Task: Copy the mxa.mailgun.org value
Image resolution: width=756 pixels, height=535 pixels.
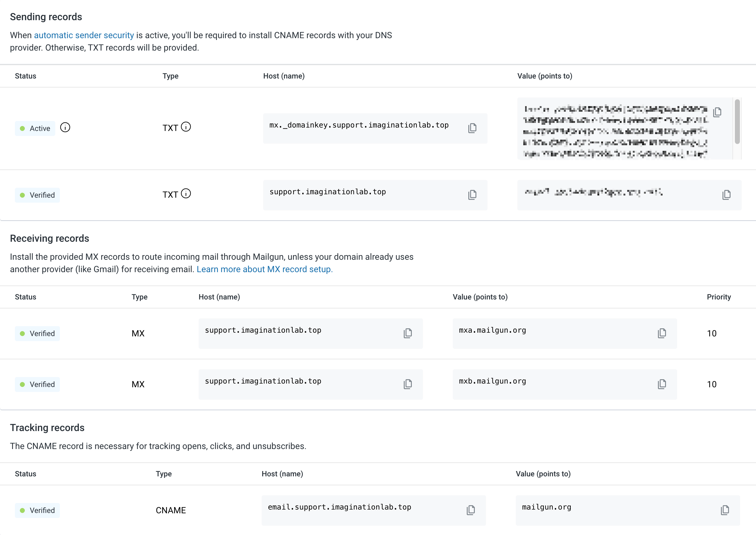Action: point(661,333)
